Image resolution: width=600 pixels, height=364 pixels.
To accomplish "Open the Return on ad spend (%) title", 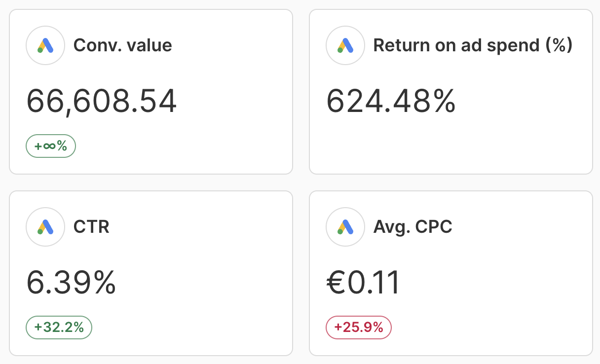I will pos(472,45).
